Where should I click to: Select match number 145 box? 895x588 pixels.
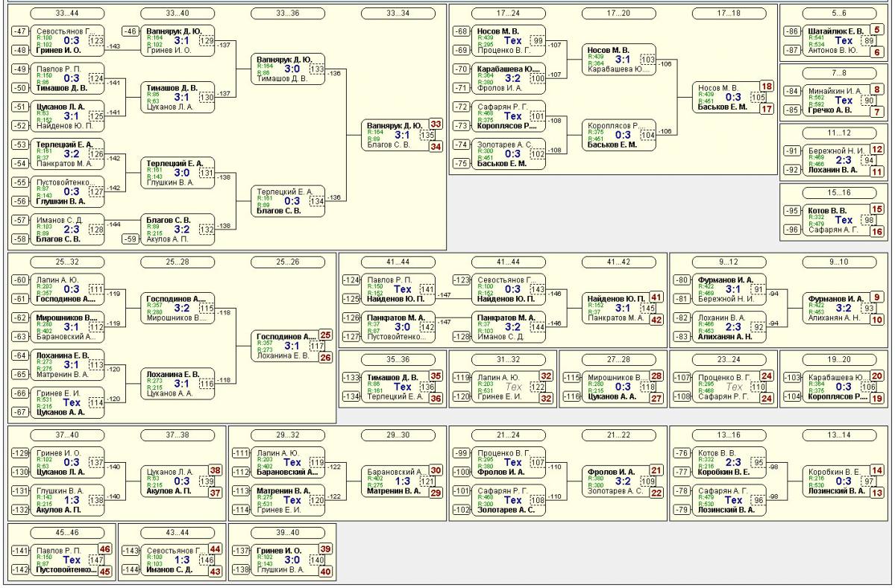pos(647,308)
